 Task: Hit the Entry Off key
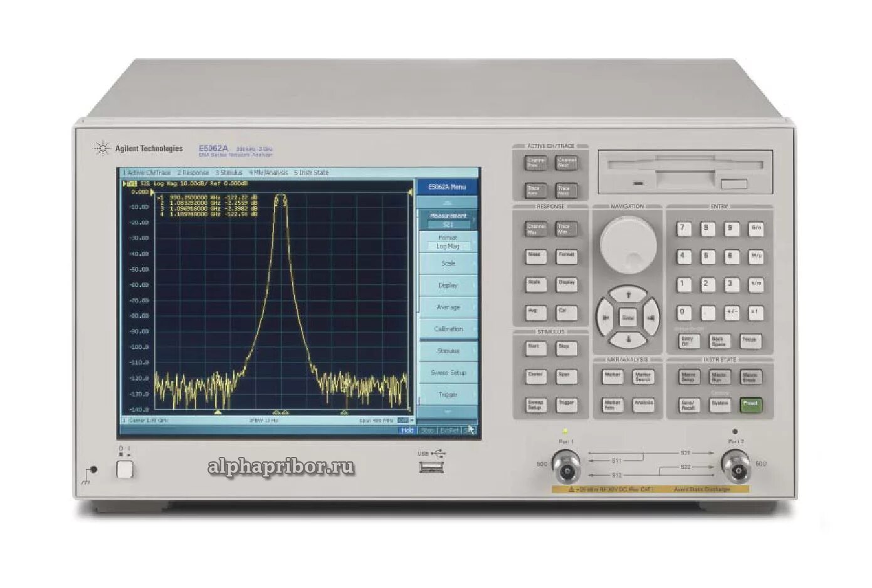pyautogui.click(x=688, y=340)
